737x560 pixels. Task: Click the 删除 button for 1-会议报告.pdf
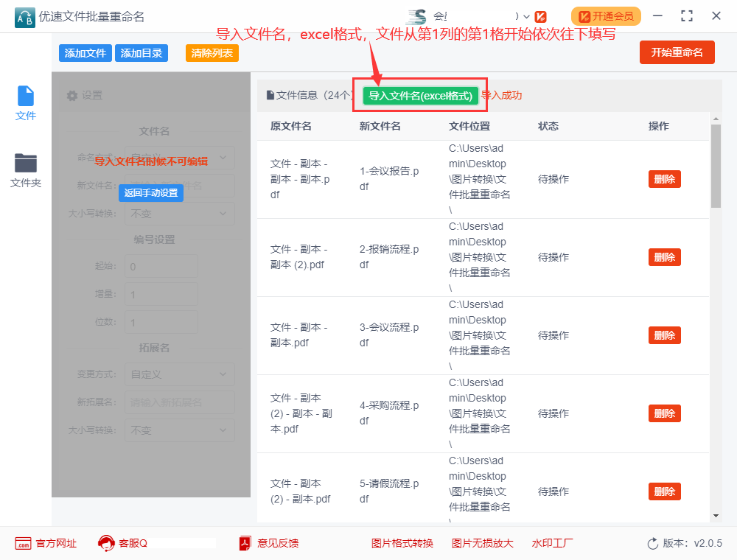(664, 178)
